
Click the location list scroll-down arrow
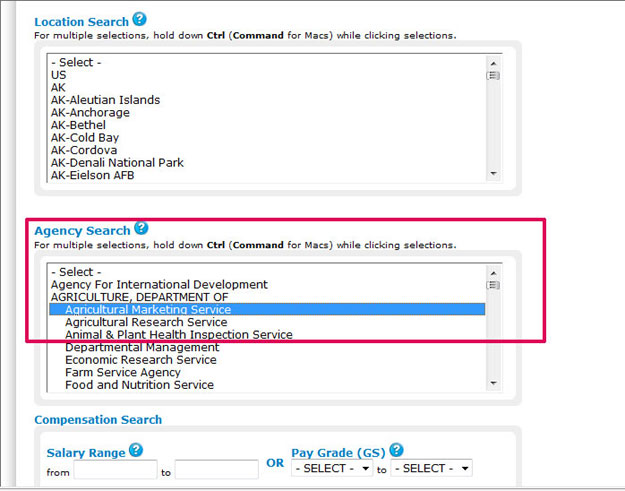[x=493, y=173]
